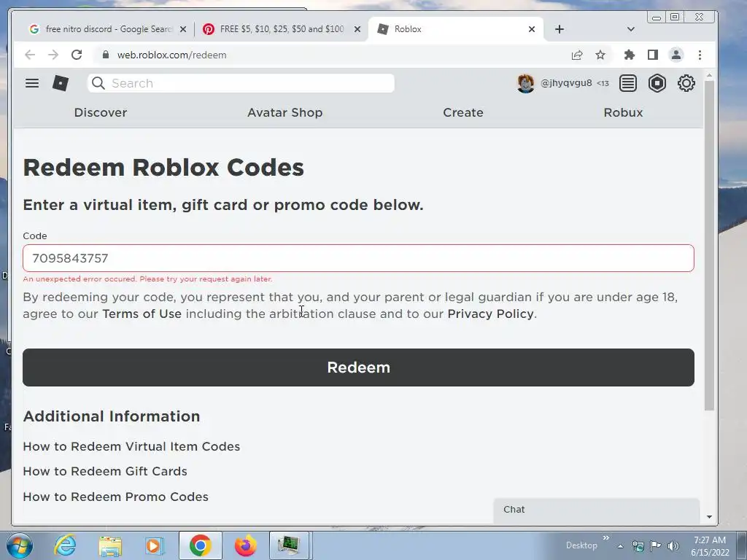Bookmark this page with star icon
Image resolution: width=747 pixels, height=560 pixels.
coord(600,55)
